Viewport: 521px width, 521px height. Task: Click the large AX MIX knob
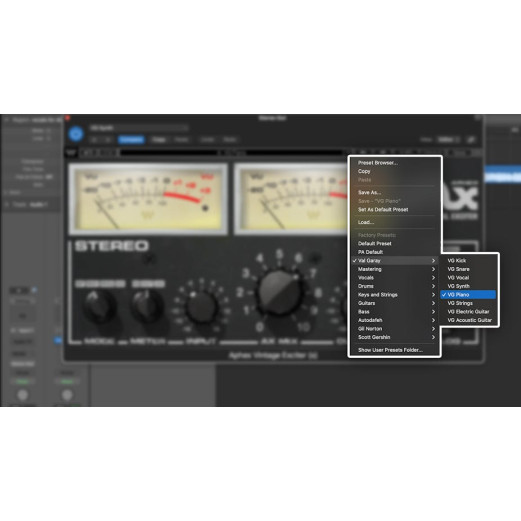280,293
